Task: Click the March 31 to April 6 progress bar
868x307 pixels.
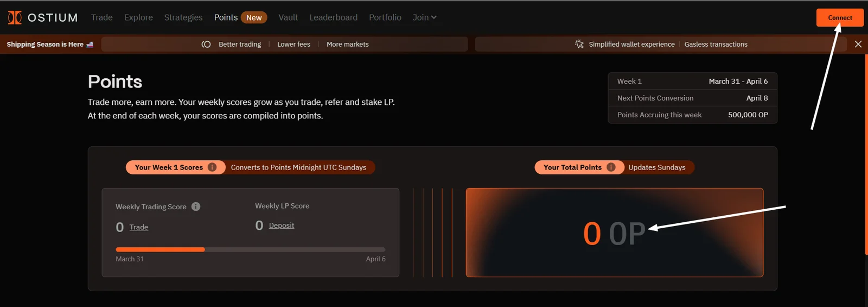Action: (251, 249)
